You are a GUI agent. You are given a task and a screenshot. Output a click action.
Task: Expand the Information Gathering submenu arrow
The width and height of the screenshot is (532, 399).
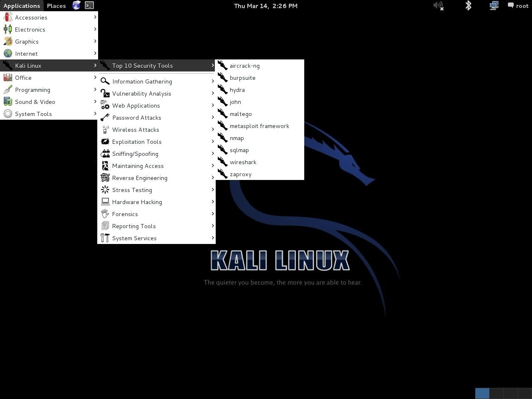tap(213, 81)
